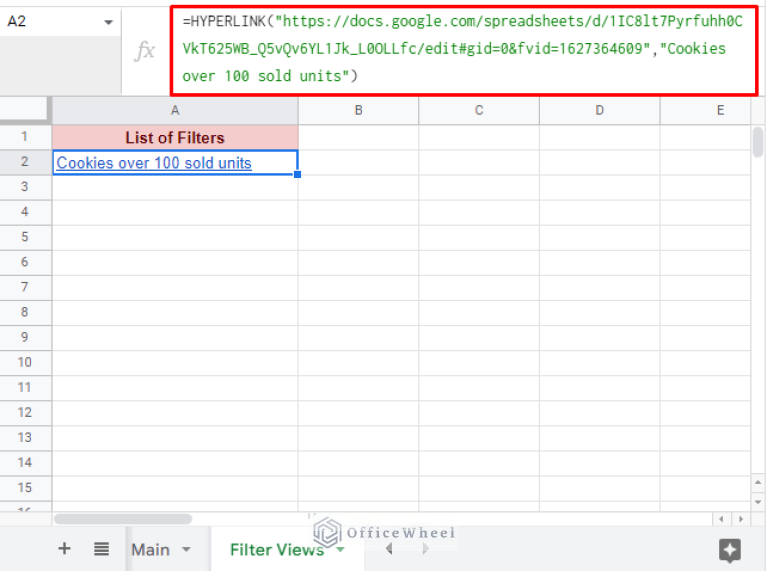The width and height of the screenshot is (767, 571).
Task: Click the sheet tabs scroll-right arrow
Action: pyautogui.click(x=425, y=549)
